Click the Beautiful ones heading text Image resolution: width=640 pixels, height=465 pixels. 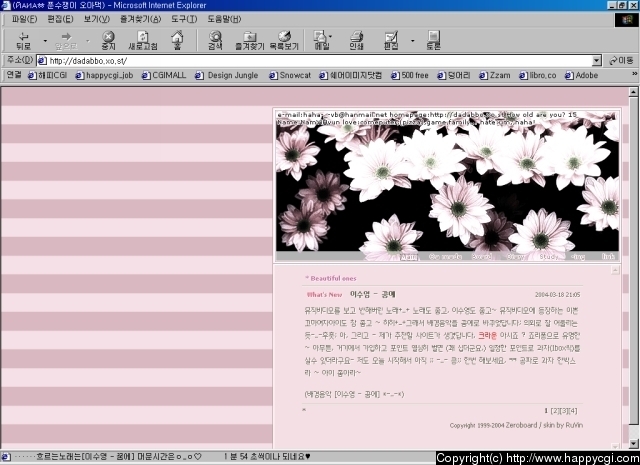[333, 278]
